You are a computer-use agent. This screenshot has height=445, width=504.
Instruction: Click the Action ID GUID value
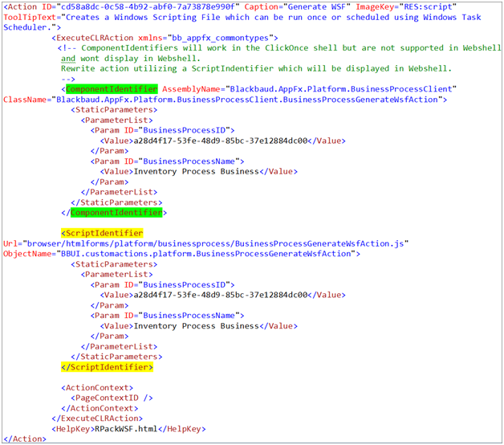tap(147, 6)
